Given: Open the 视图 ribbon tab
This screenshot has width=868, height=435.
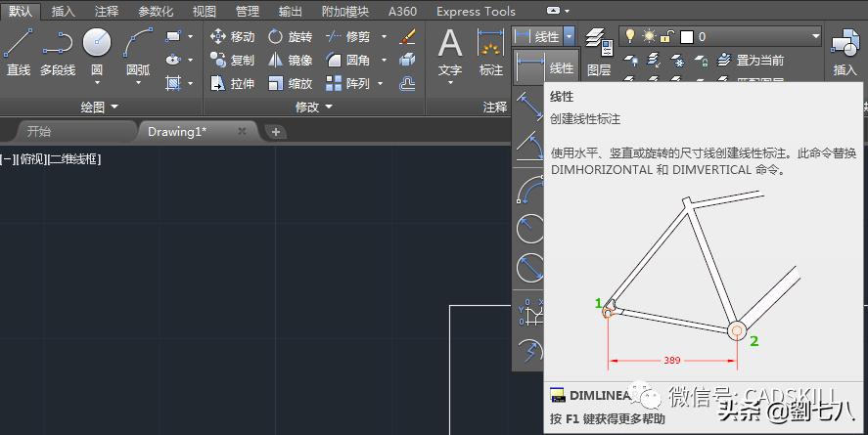Looking at the screenshot, I should [205, 11].
